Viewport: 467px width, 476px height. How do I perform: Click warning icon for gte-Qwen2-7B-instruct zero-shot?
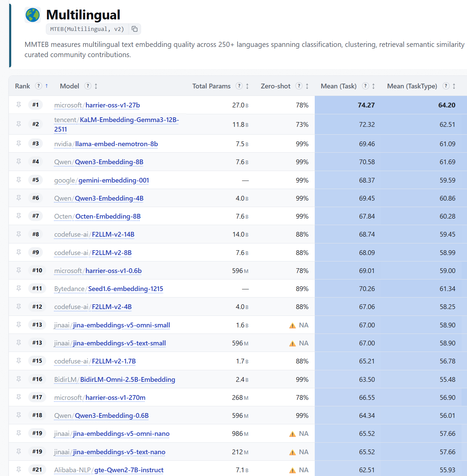tap(292, 470)
